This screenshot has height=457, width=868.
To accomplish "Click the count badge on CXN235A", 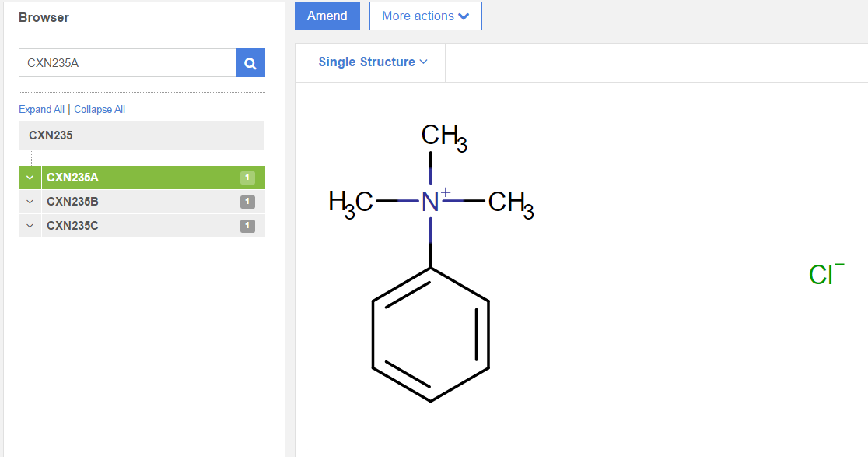I will [x=247, y=178].
